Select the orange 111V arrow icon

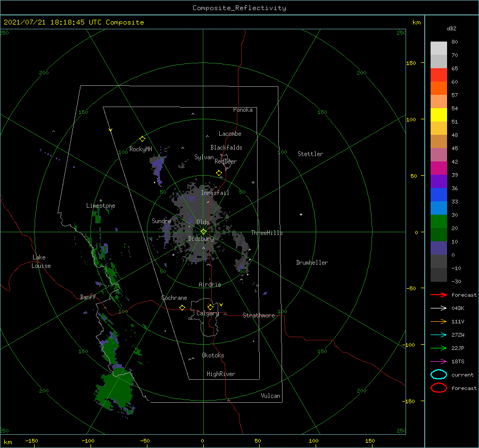439,321
